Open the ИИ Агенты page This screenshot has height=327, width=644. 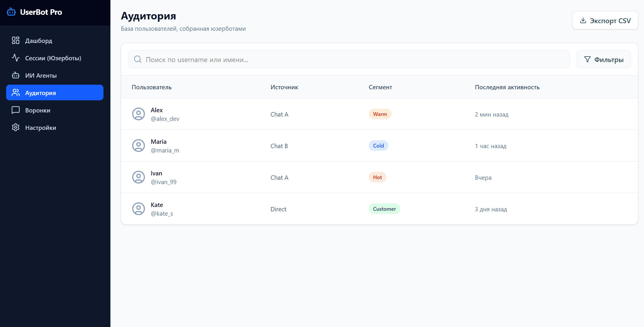(x=55, y=75)
